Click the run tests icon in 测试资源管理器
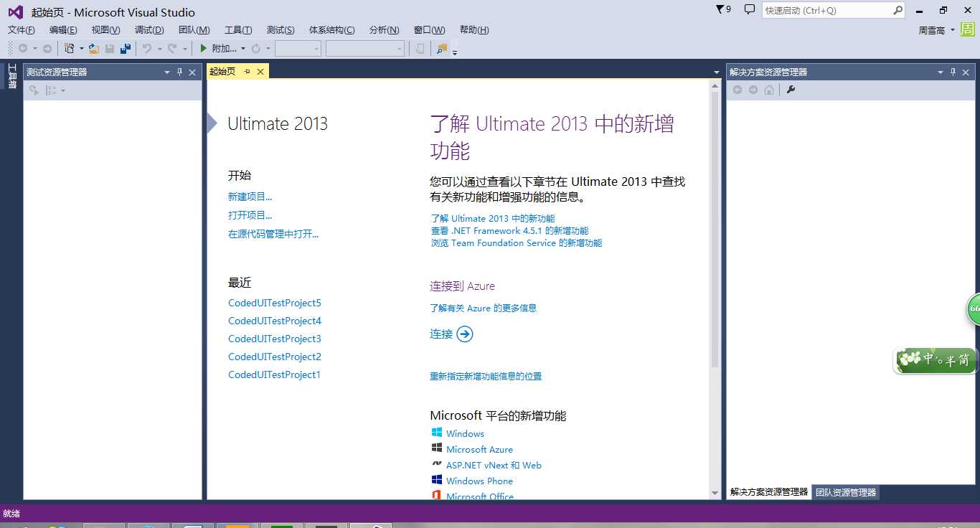This screenshot has height=528, width=980. coord(34,90)
